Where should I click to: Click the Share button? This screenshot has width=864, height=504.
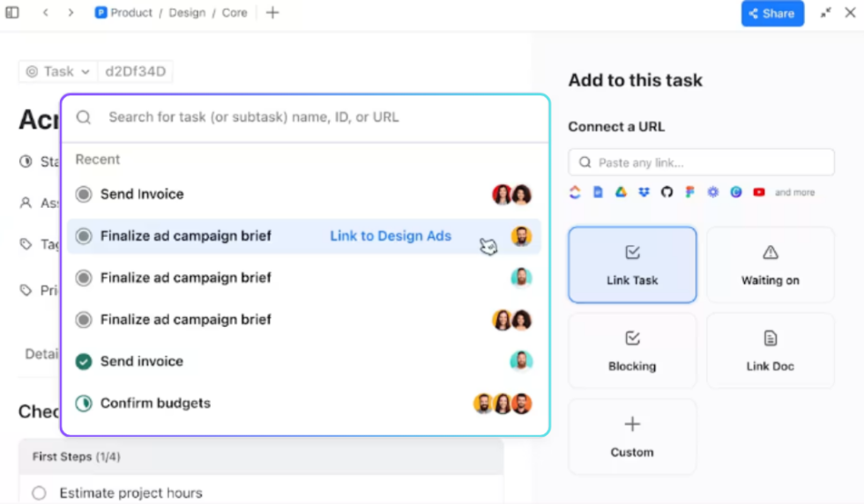point(772,13)
